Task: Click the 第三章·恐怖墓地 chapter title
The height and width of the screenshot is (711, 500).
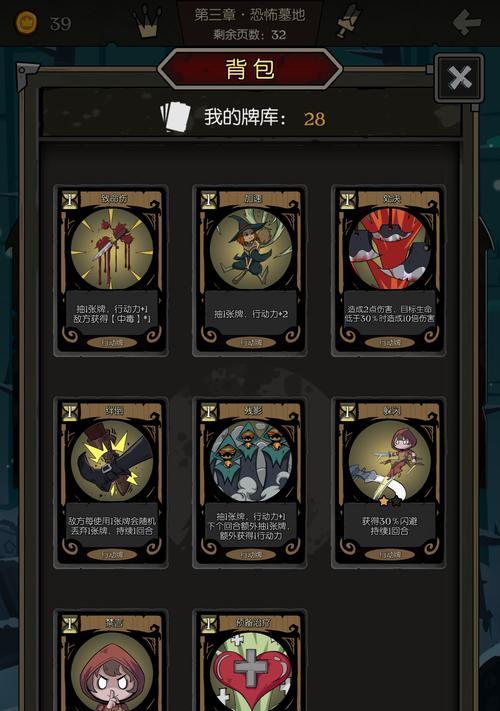Action: (x=250, y=15)
